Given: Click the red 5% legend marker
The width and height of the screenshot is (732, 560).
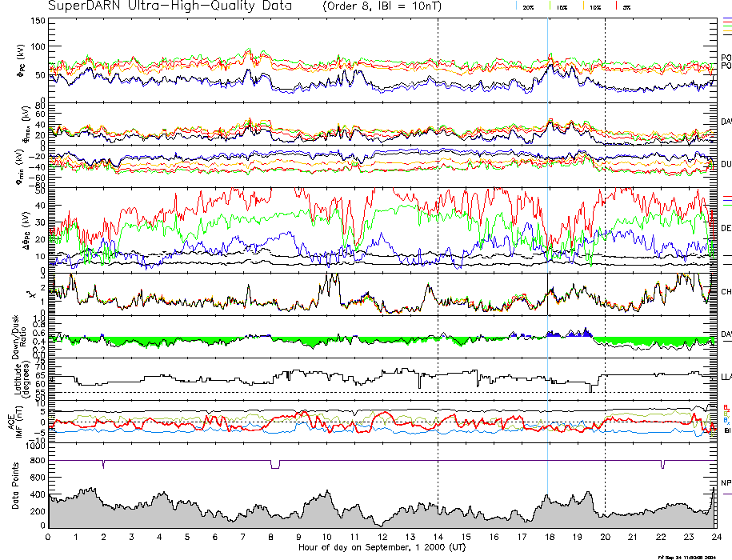Looking at the screenshot, I should (x=615, y=6).
